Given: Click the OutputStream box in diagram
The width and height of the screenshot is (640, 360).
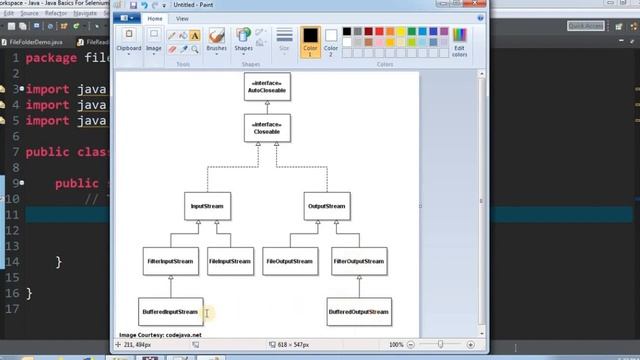Looking at the screenshot, I should [x=327, y=206].
